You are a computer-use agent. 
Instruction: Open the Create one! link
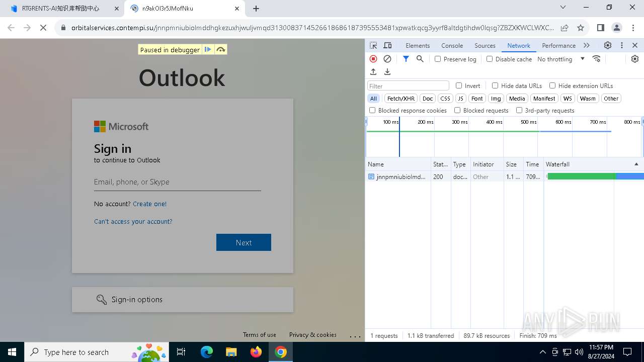[x=149, y=204]
